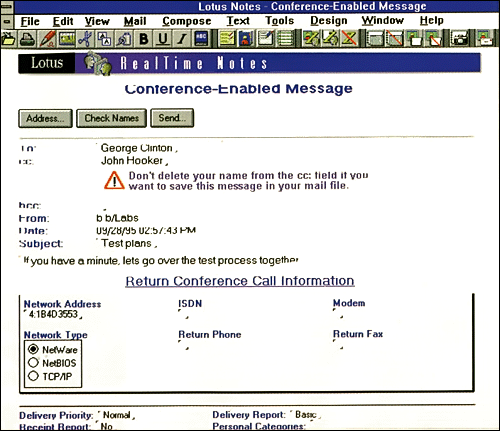Open the View menu

(x=97, y=21)
